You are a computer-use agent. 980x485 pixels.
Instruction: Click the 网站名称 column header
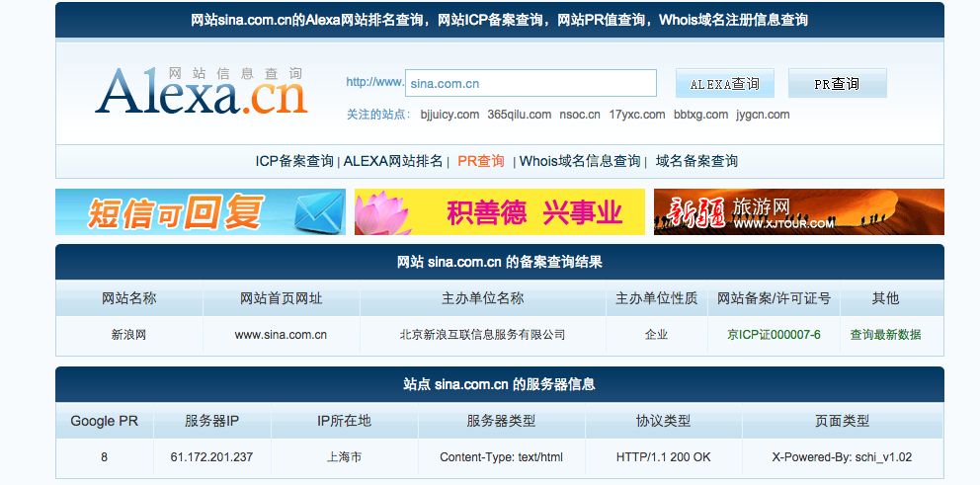(128, 298)
